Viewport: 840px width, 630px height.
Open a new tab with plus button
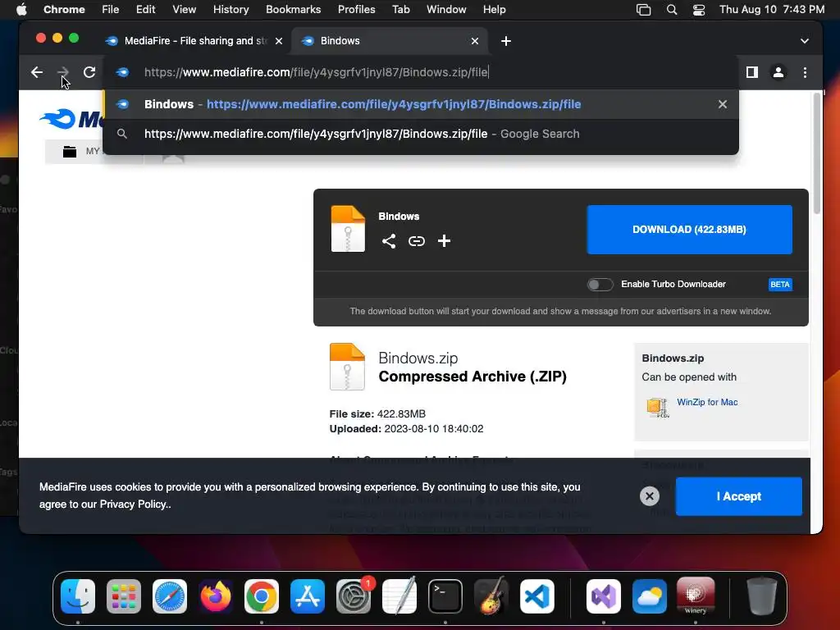[x=505, y=41]
